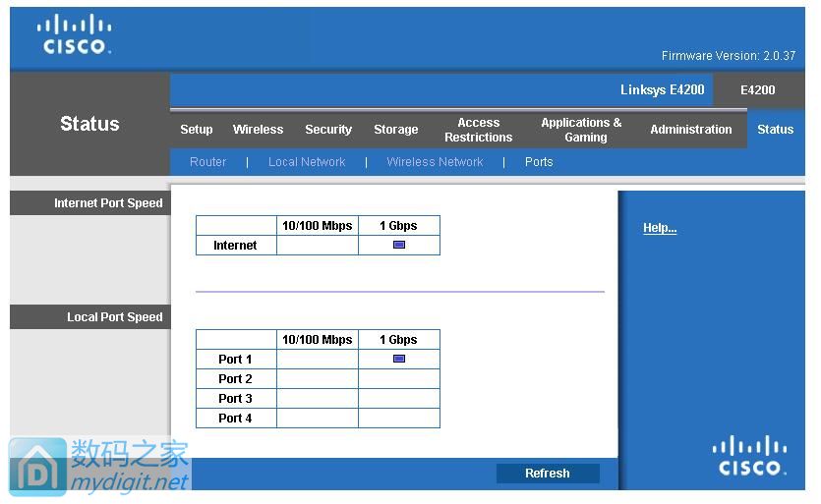This screenshot has height=504, width=821.
Task: Click the Refresh button
Action: click(x=548, y=474)
